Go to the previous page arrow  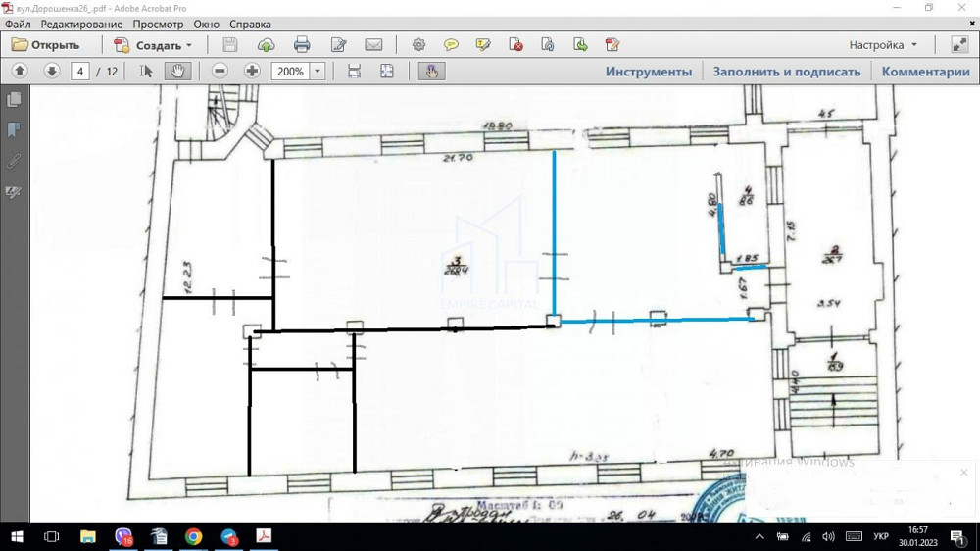pyautogui.click(x=20, y=72)
